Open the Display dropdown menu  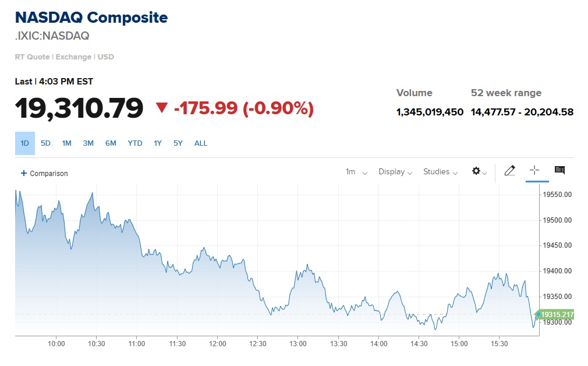395,172
